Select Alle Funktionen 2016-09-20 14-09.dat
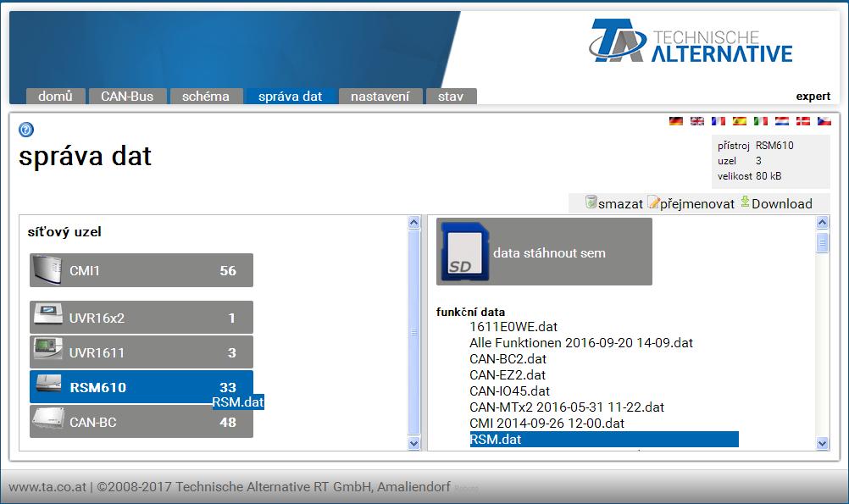 [581, 343]
